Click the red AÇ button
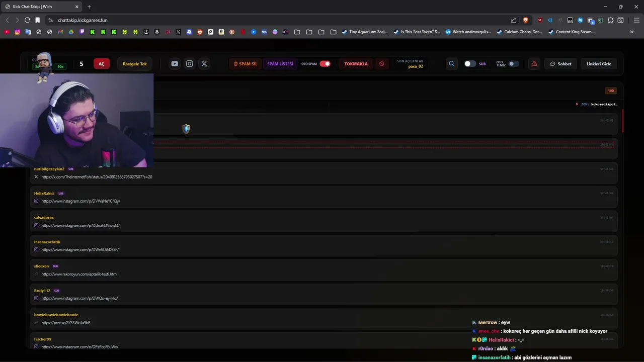Screen dimensions: 644x362 point(101,64)
